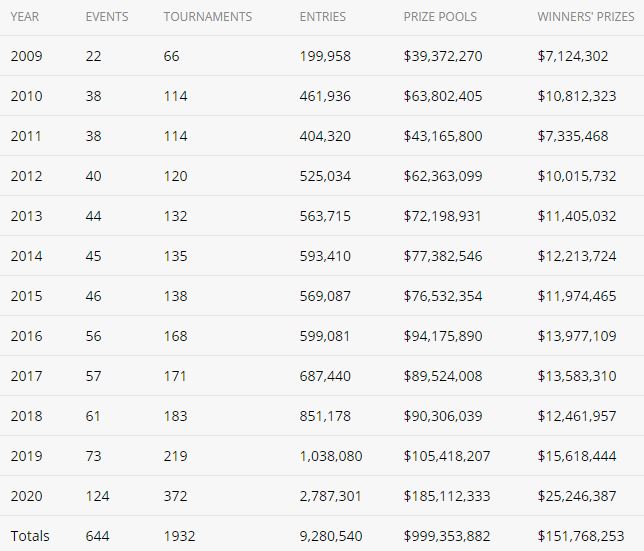Click the EVENTS column header
Viewport: 644px width, 551px height.
(x=107, y=17)
